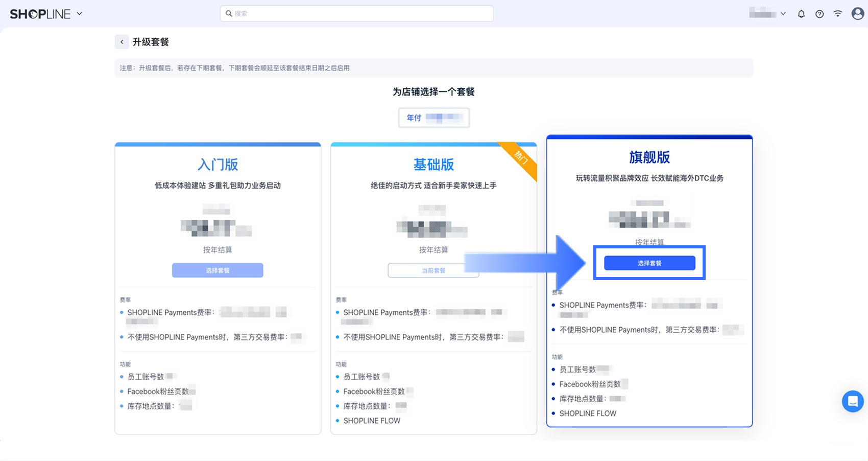
Task: Click the 绝佳的启动方式 subtitle in 基础版
Action: 433,186
